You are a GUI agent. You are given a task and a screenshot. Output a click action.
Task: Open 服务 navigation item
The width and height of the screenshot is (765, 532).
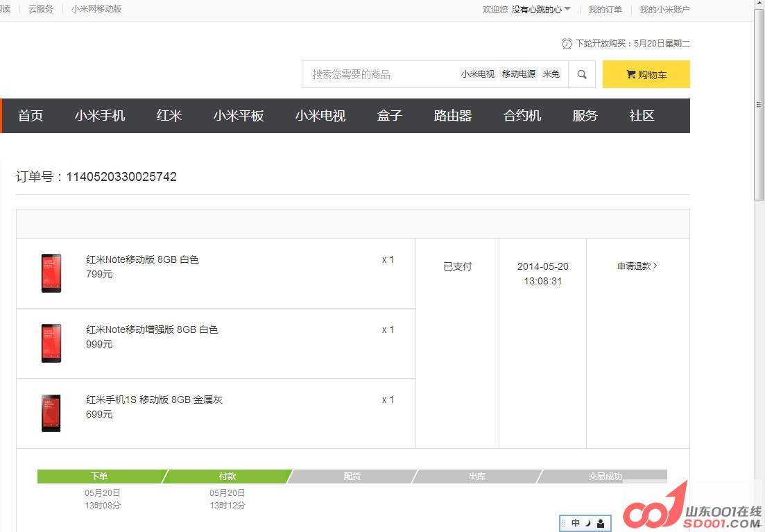pos(585,116)
